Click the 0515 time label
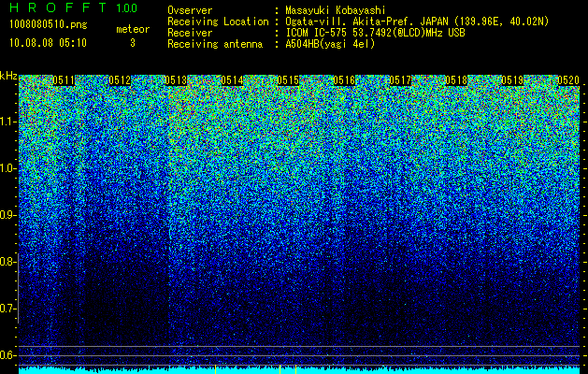 point(288,80)
